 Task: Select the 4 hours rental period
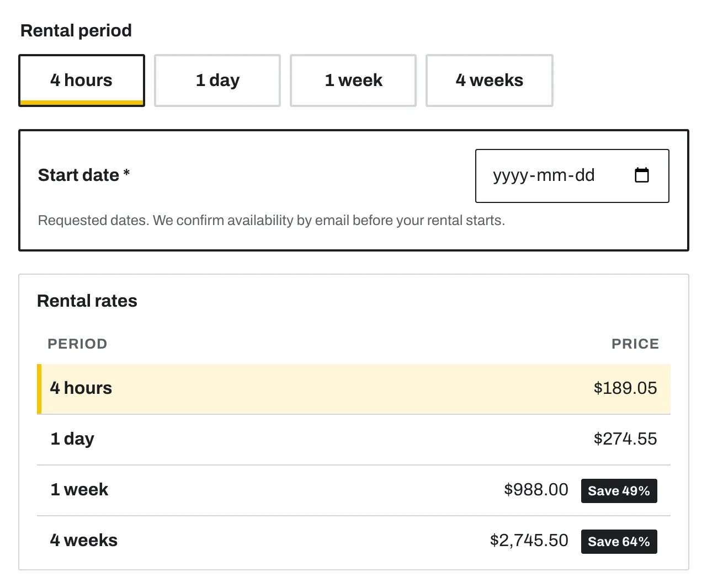82,81
